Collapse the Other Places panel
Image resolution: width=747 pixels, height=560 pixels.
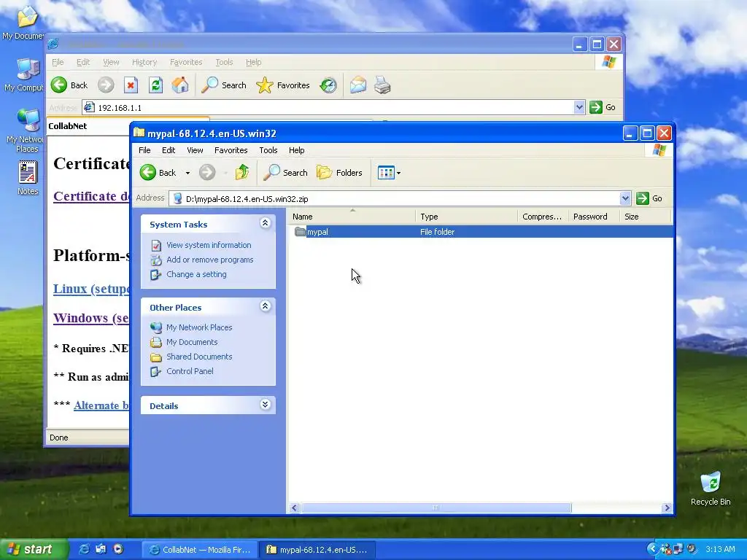266,306
